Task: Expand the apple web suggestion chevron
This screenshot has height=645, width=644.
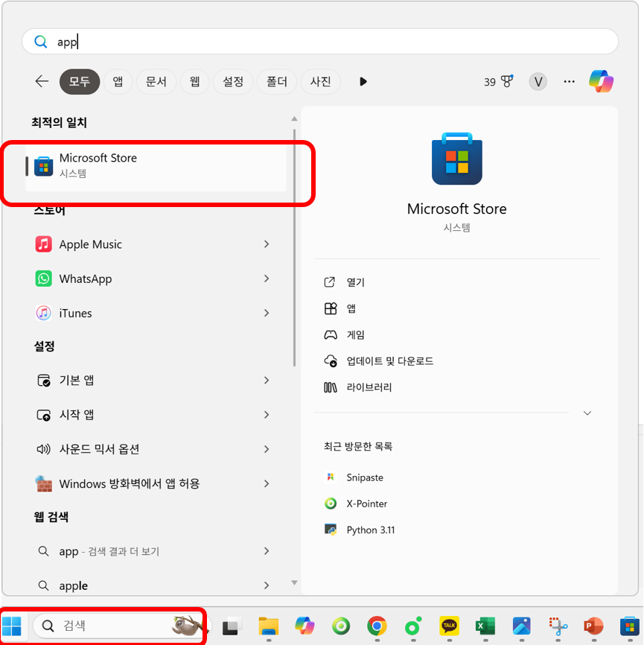Action: coord(267,585)
